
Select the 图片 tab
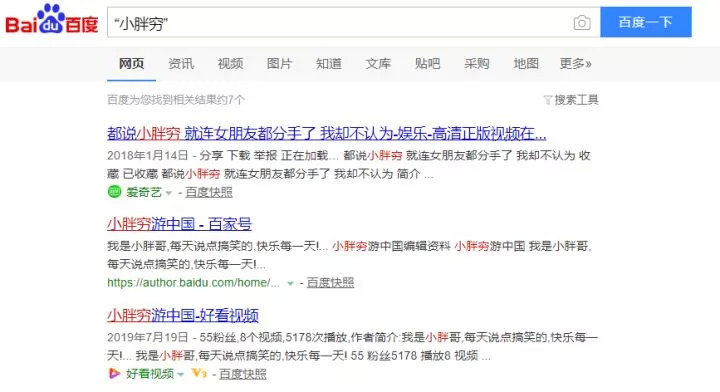[x=280, y=63]
